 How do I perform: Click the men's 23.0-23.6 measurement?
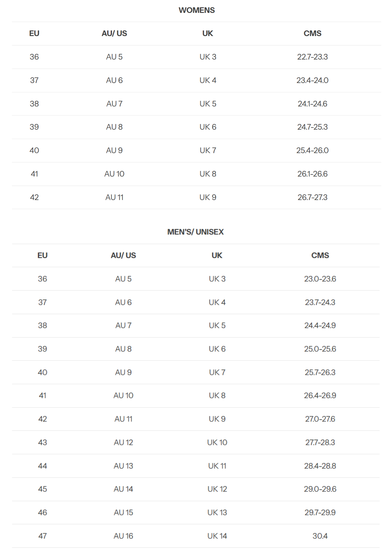[320, 279]
